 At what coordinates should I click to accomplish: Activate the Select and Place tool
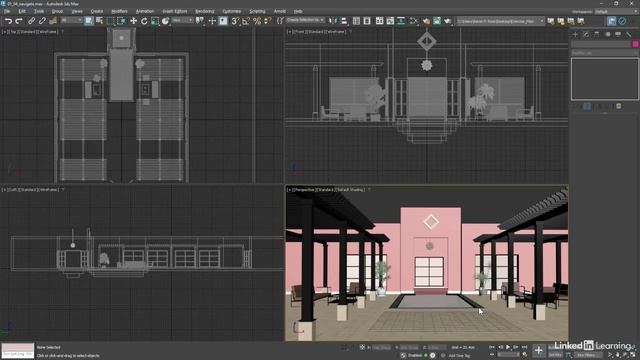coord(165,21)
